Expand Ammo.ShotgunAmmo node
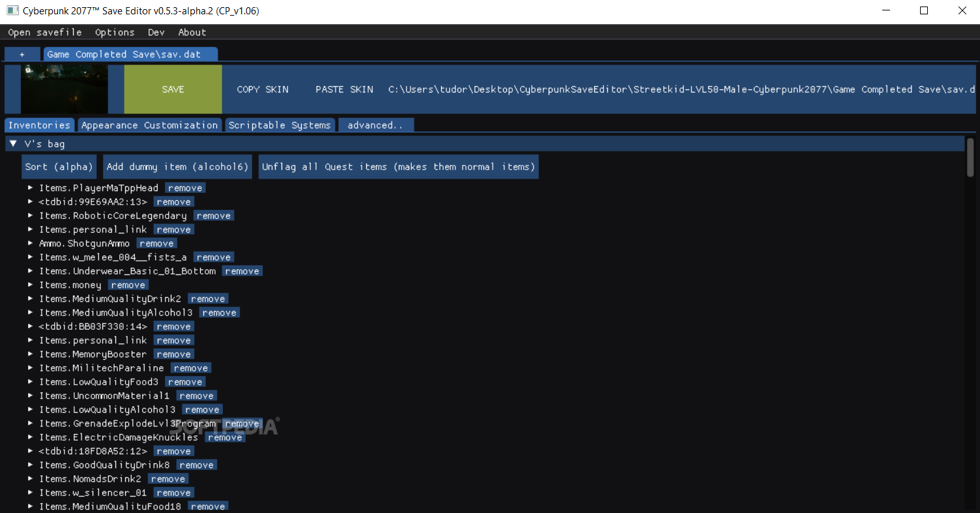This screenshot has width=980, height=513. 31,243
